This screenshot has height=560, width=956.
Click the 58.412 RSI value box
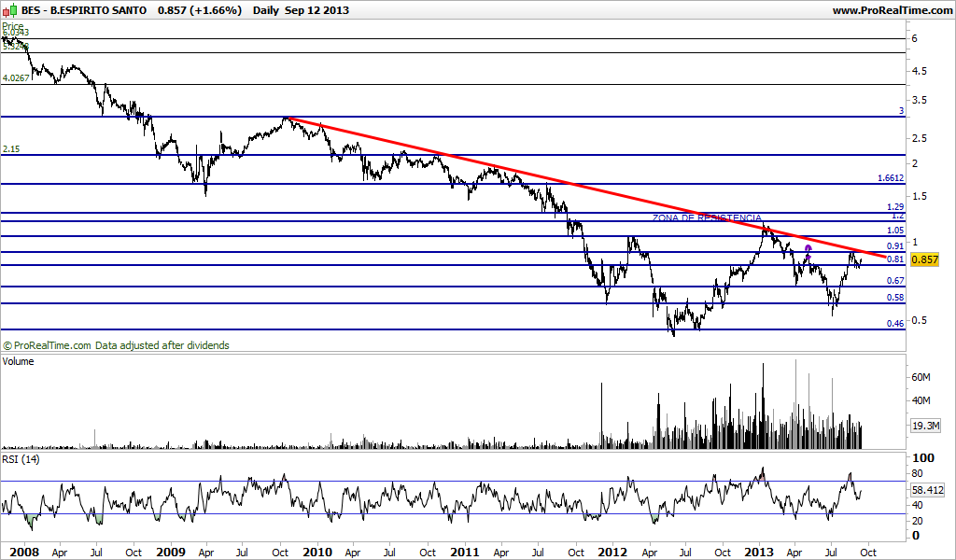pyautogui.click(x=927, y=489)
